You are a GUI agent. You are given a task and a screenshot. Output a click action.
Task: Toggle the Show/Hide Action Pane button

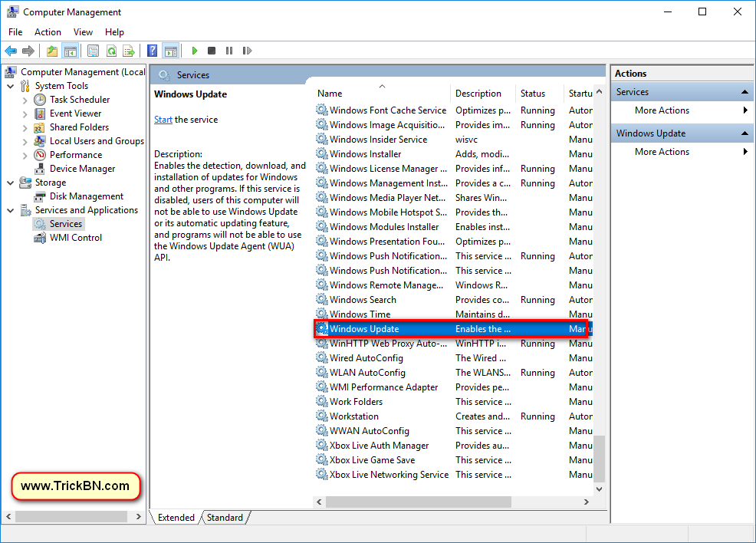[171, 51]
